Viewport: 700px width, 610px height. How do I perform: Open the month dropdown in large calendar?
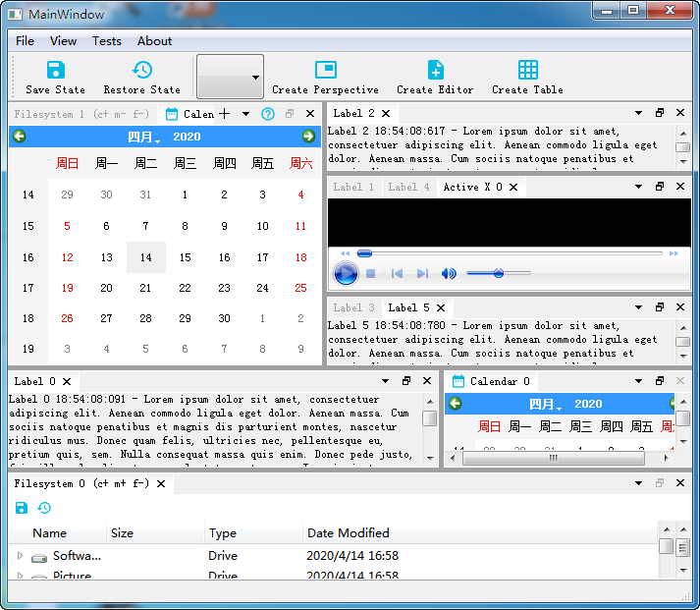point(143,138)
